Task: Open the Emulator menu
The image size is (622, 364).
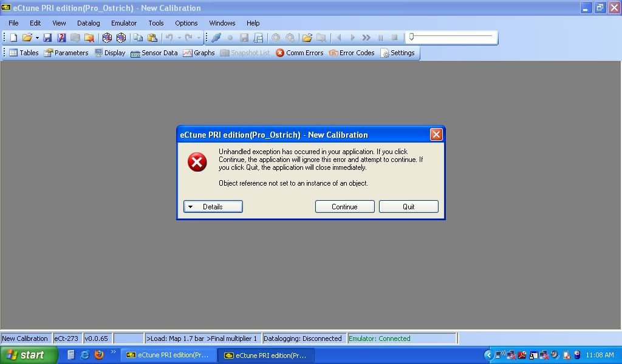Action: [x=124, y=23]
